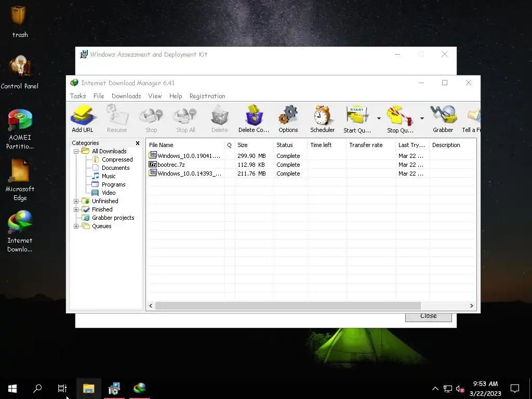532x399 pixels.
Task: Open the Help menu
Action: point(176,96)
